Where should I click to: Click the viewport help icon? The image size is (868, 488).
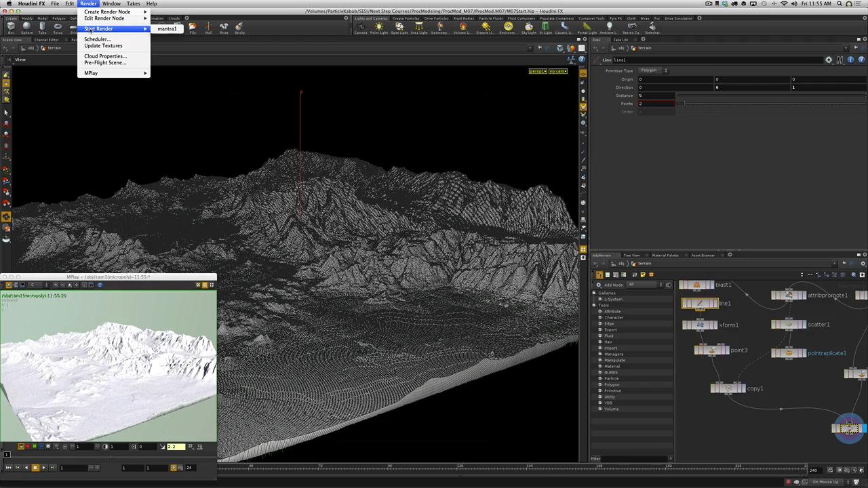(582, 60)
